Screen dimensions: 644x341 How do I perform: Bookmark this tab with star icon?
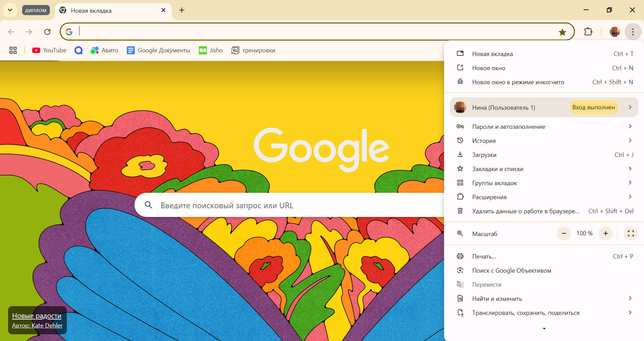(x=562, y=32)
